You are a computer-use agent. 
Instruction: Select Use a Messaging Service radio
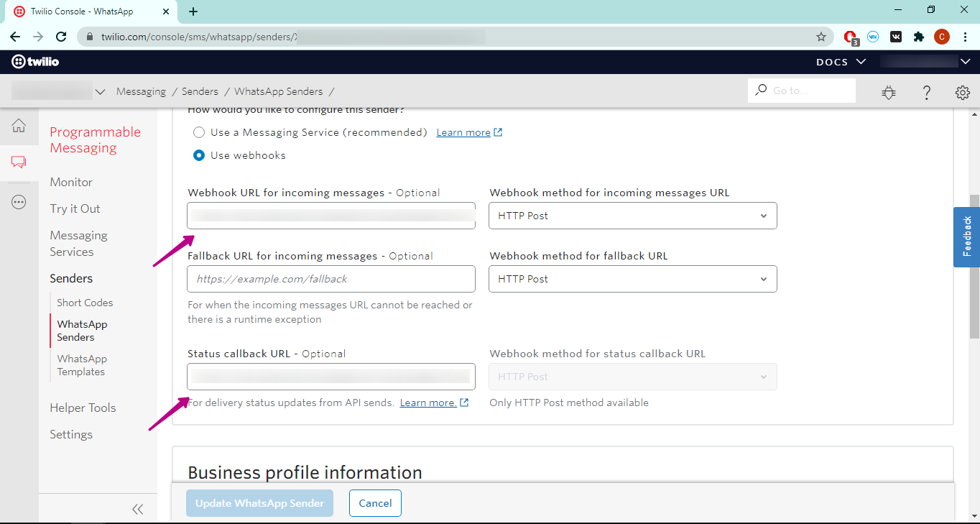pos(199,132)
